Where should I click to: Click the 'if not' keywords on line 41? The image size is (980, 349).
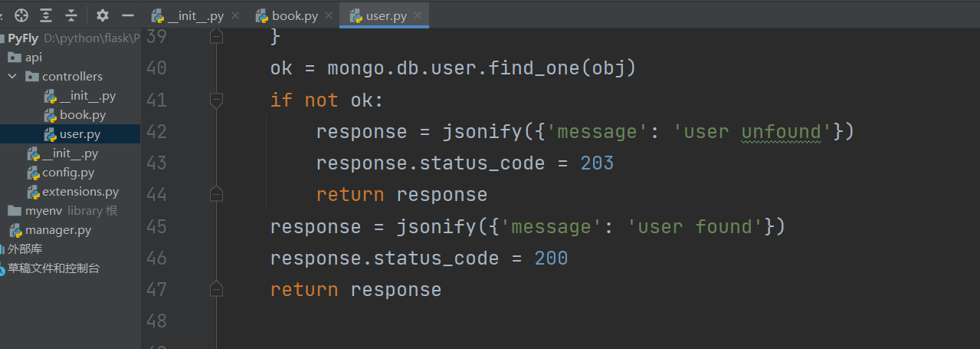[304, 100]
